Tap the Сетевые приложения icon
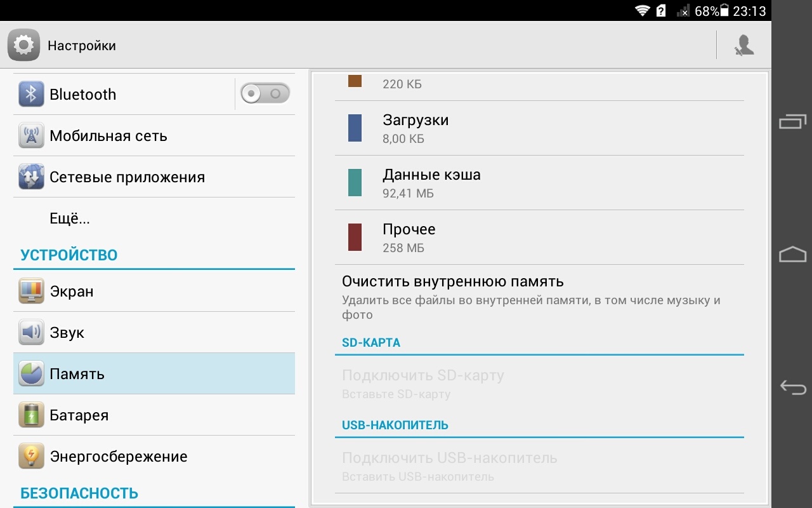This screenshot has height=508, width=812. tap(31, 177)
